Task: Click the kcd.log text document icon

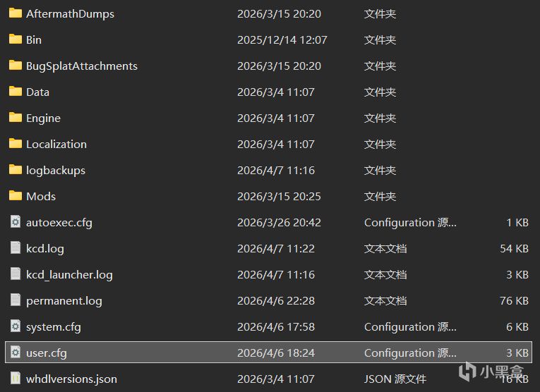Action: [x=16, y=248]
